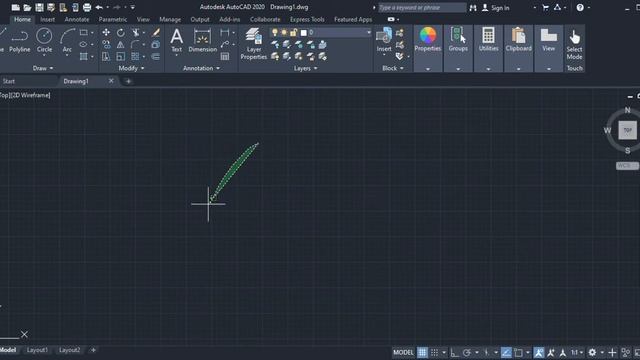Select the Ellipse tool in Draw panel
The width and height of the screenshot is (640, 360).
(84, 44)
